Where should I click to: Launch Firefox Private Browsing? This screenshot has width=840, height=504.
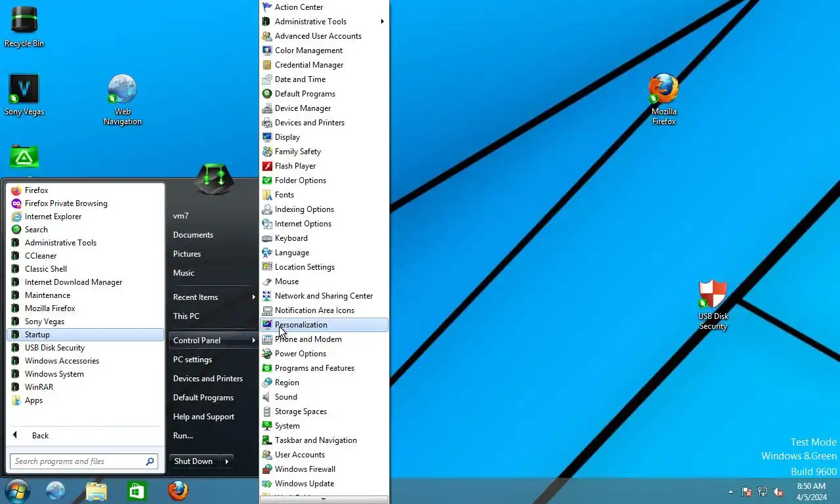tap(85, 203)
